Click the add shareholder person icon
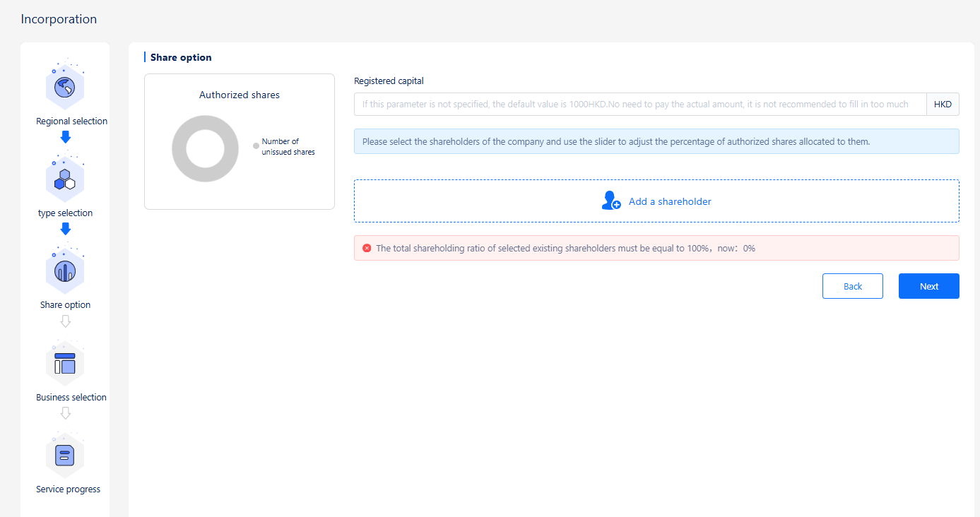 pos(611,201)
